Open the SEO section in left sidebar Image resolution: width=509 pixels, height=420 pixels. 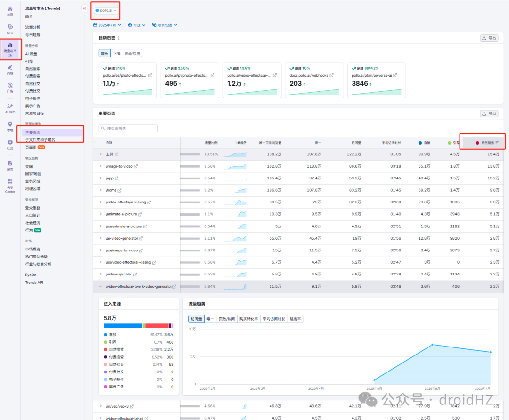10,29
